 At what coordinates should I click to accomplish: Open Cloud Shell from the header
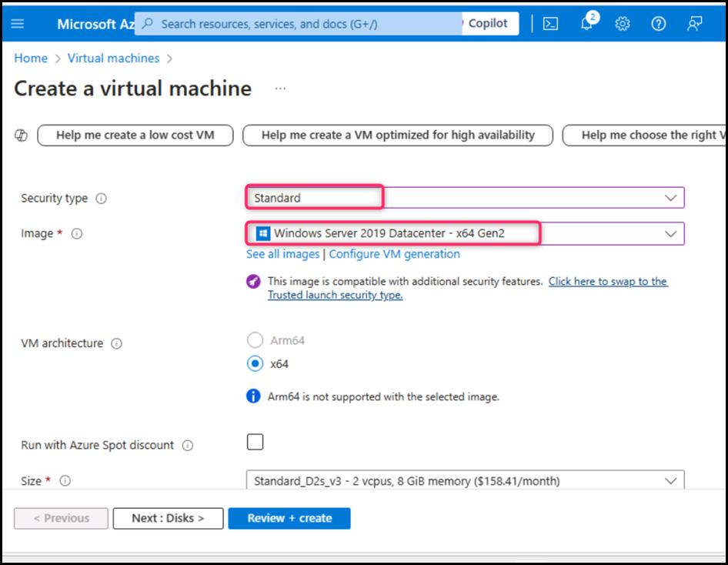tap(550, 24)
